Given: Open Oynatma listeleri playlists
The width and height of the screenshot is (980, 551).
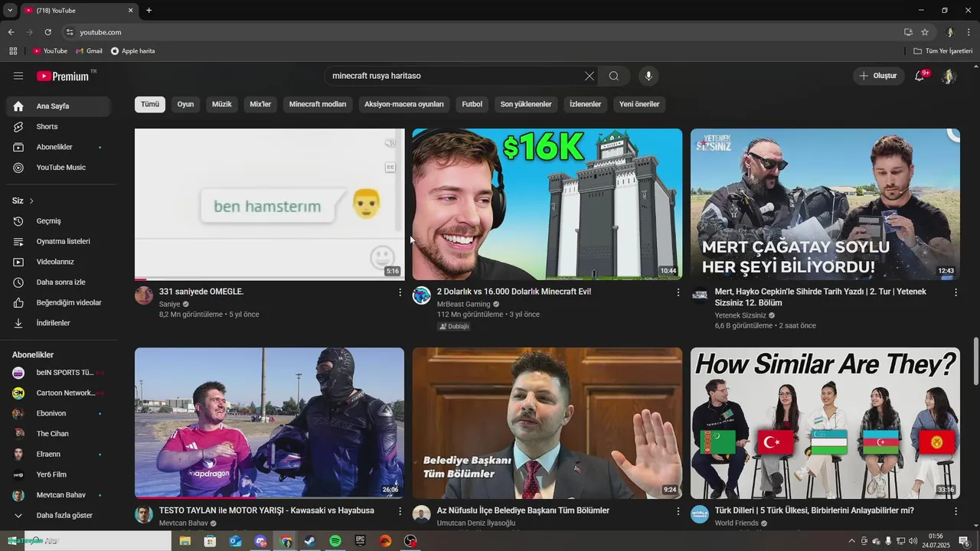Looking at the screenshot, I should pyautogui.click(x=59, y=241).
